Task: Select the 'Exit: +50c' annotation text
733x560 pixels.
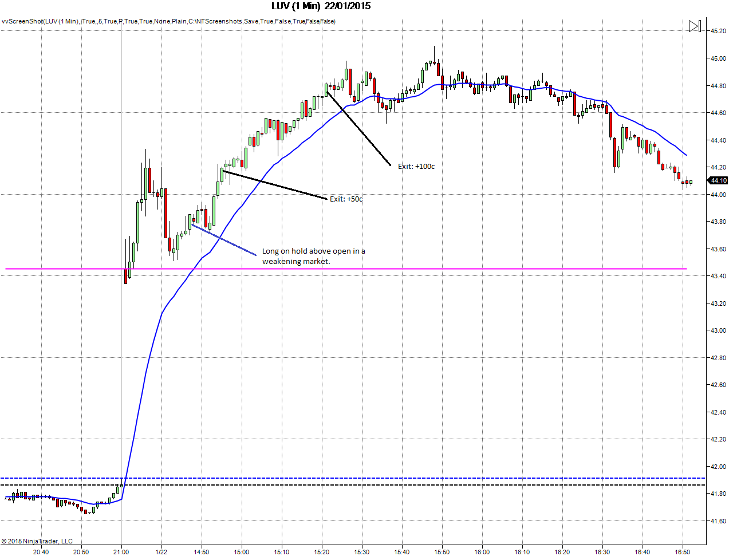Action: (346, 199)
